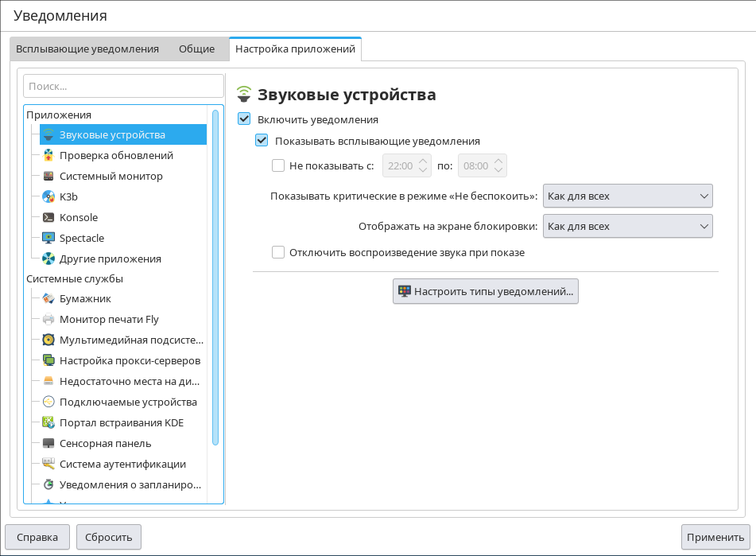Select the Монитор печати Fly printer icon
This screenshot has height=556, width=756.
tap(48, 319)
